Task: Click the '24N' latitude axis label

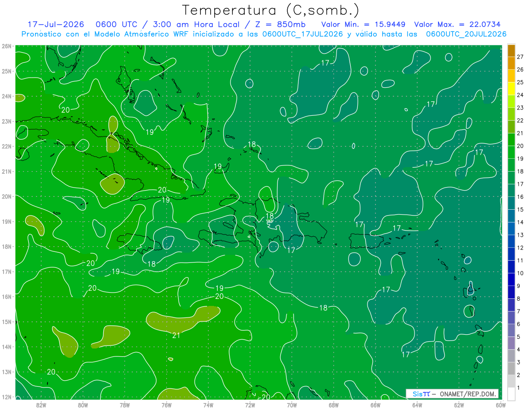Action: tap(7, 96)
